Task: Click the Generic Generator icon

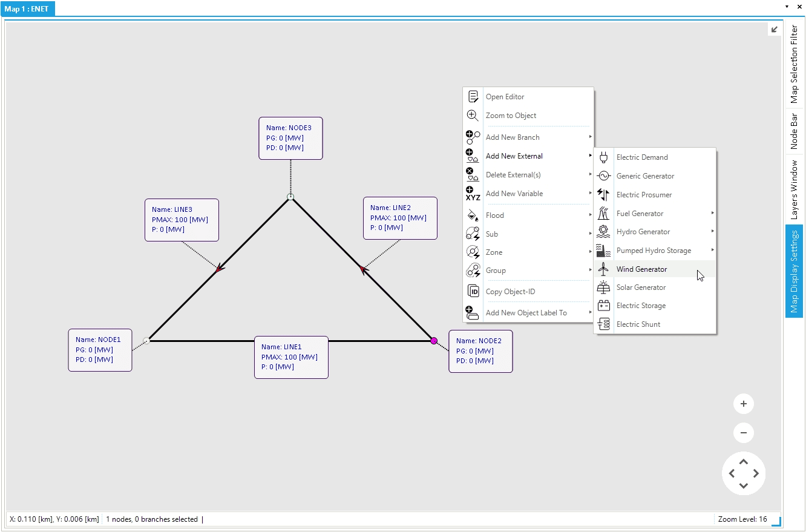Action: pos(603,176)
